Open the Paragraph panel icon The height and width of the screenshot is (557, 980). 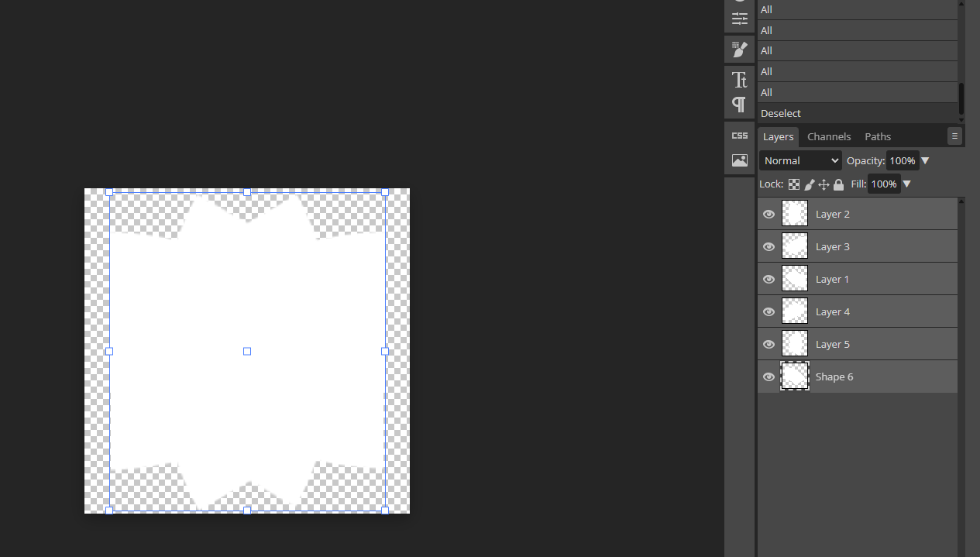740,105
